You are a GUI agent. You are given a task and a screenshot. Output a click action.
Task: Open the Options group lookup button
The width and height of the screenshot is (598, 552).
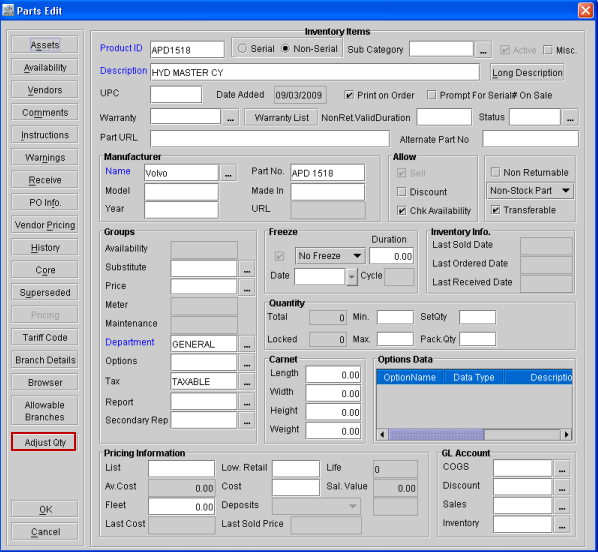[247, 362]
